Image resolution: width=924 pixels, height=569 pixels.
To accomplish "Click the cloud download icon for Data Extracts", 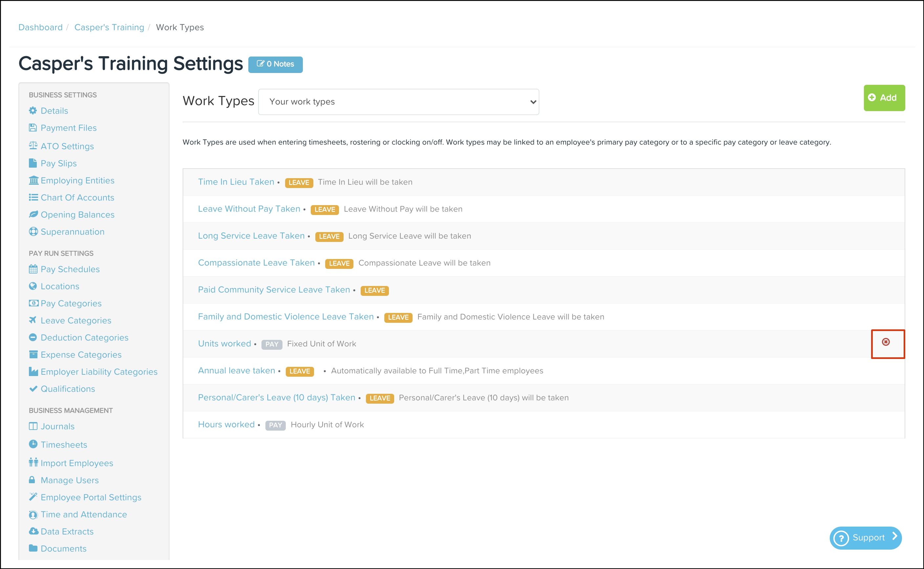I will (x=34, y=531).
